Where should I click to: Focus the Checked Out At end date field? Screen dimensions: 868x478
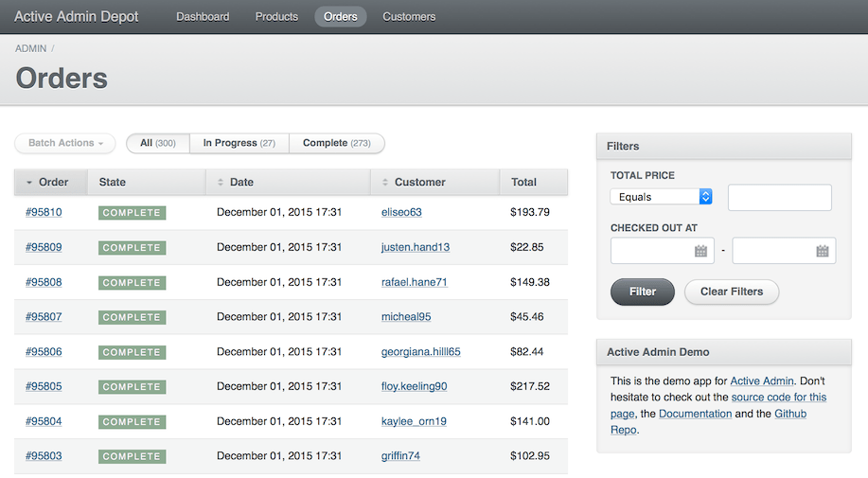point(784,251)
